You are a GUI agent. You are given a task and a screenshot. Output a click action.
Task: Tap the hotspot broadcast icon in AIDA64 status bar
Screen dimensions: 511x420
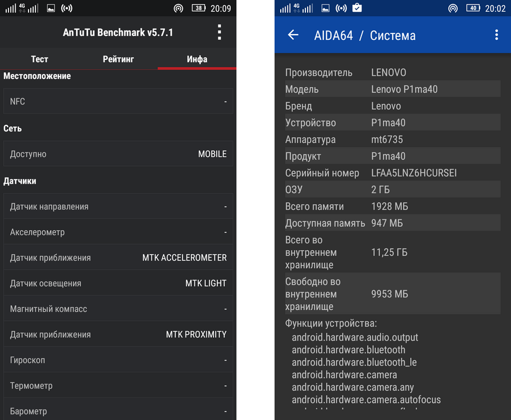click(341, 8)
